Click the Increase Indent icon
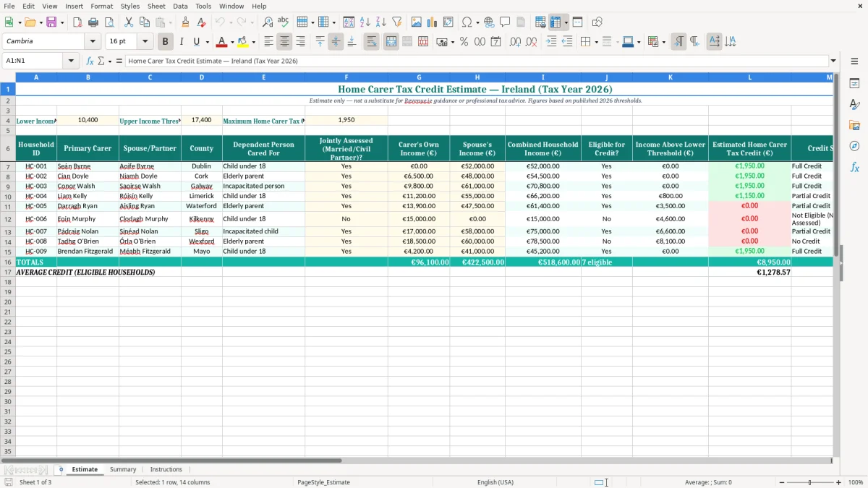Viewport: 868px width, 488px height. pyautogui.click(x=551, y=42)
